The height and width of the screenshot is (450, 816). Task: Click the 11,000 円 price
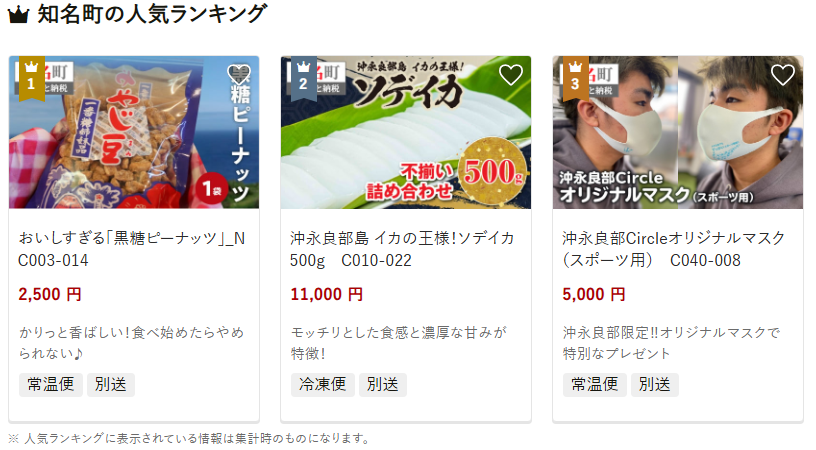[x=326, y=294]
